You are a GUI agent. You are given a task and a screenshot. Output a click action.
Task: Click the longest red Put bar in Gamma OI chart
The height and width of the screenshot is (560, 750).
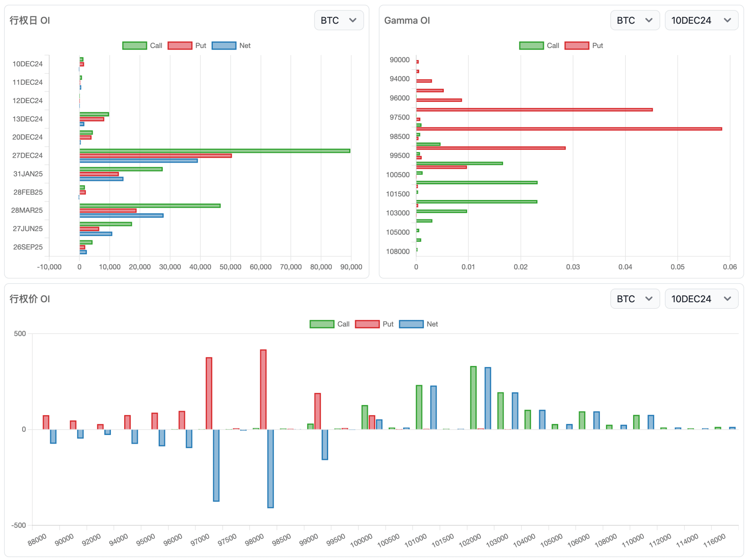coord(569,129)
